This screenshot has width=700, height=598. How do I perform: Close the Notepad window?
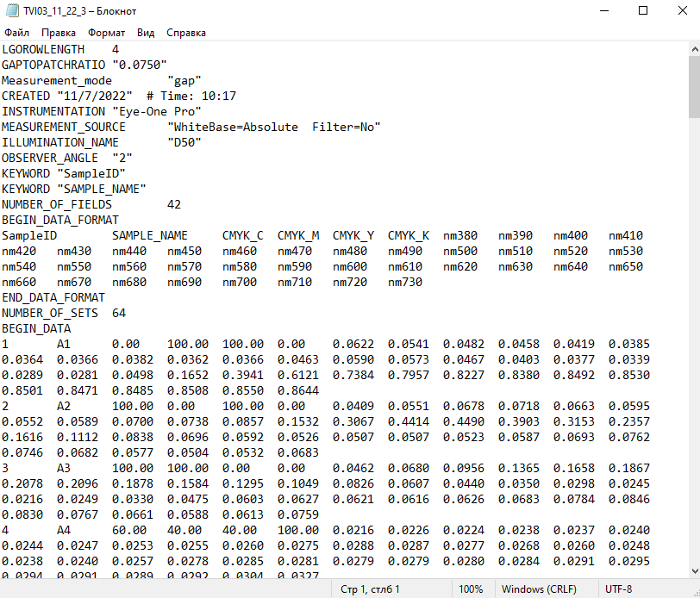coord(682,10)
